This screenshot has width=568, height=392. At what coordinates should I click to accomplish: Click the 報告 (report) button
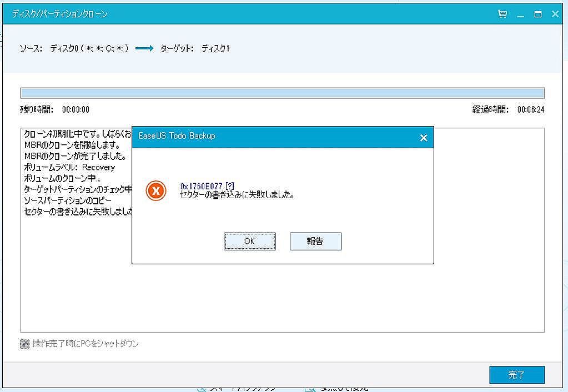(x=315, y=242)
